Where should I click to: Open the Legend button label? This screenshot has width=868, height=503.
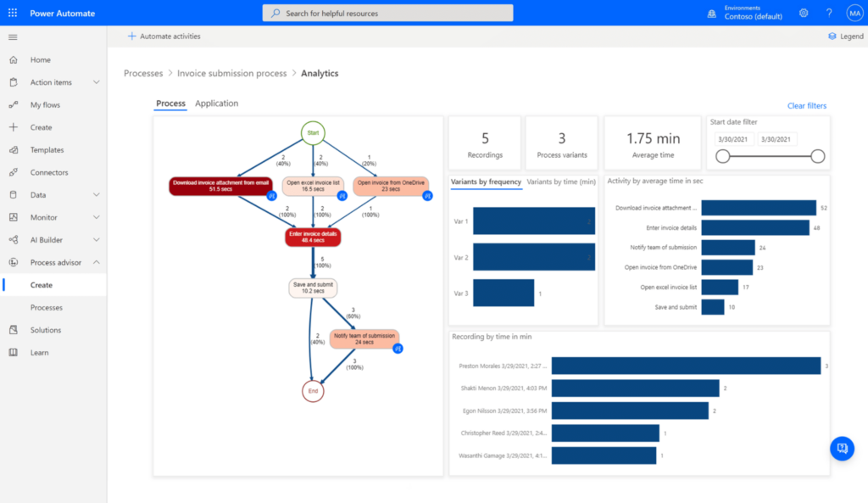pos(851,36)
